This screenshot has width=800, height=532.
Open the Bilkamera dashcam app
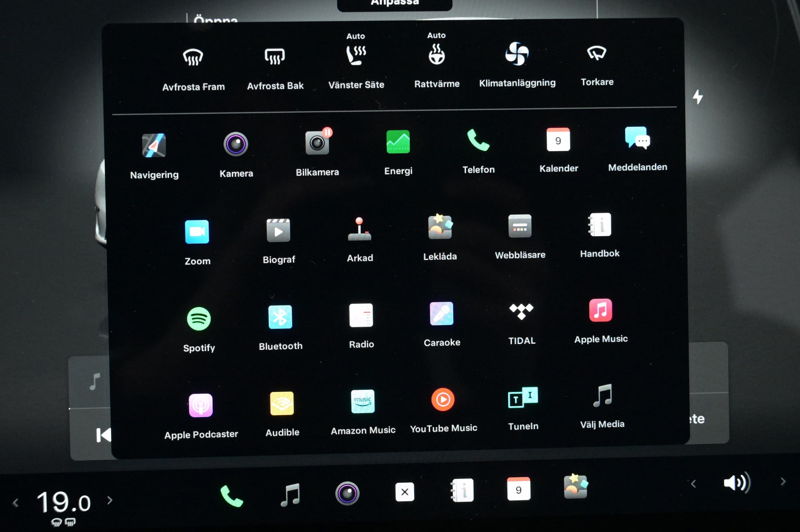pyautogui.click(x=317, y=142)
